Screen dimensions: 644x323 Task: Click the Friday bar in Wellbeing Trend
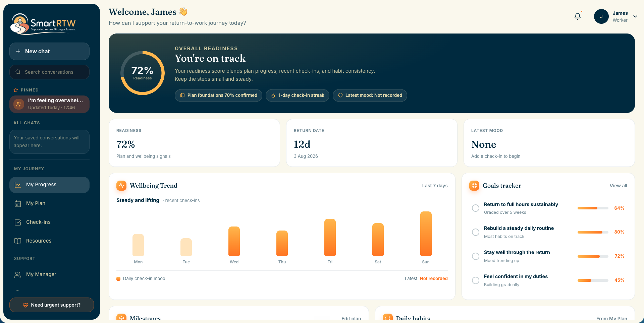click(x=330, y=238)
